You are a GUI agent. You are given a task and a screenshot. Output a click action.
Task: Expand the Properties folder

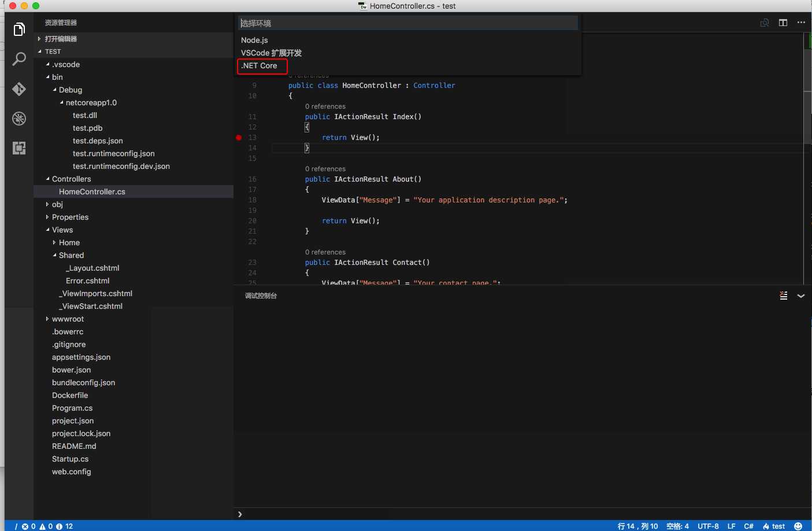click(70, 217)
